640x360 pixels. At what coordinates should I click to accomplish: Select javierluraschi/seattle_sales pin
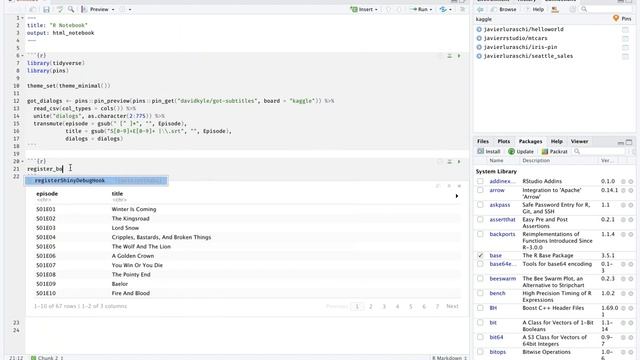pos(528,56)
